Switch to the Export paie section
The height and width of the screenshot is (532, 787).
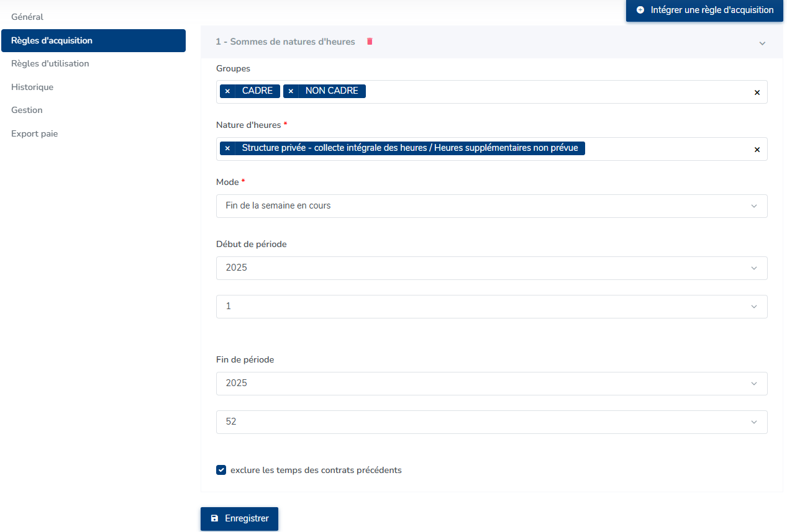pyautogui.click(x=34, y=133)
